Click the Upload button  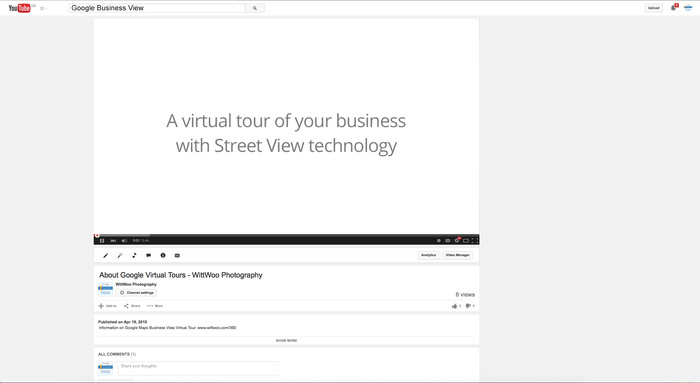click(654, 8)
